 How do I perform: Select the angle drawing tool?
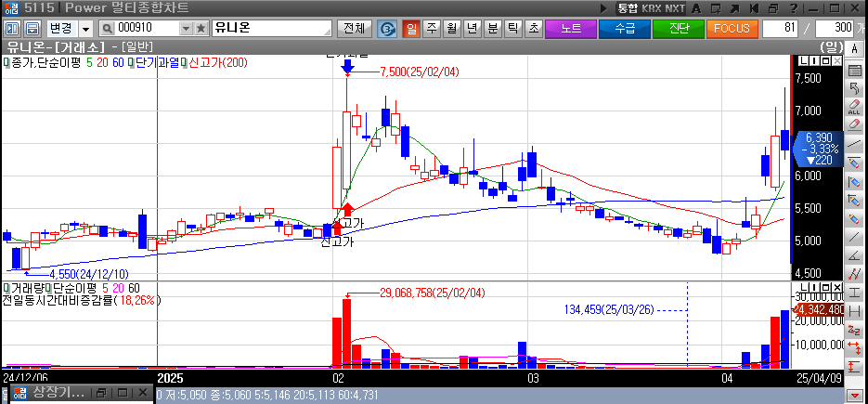(855, 254)
